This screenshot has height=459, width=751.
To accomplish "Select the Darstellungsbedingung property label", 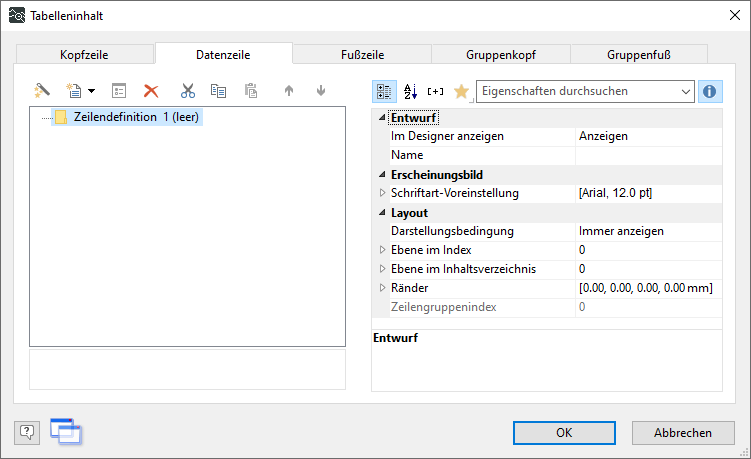I will 452,231.
